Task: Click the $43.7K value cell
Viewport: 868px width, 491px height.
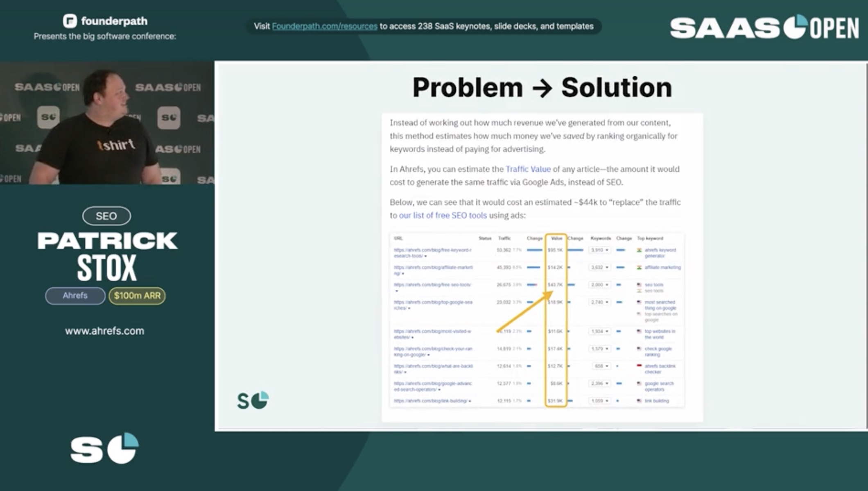Action: coord(555,284)
